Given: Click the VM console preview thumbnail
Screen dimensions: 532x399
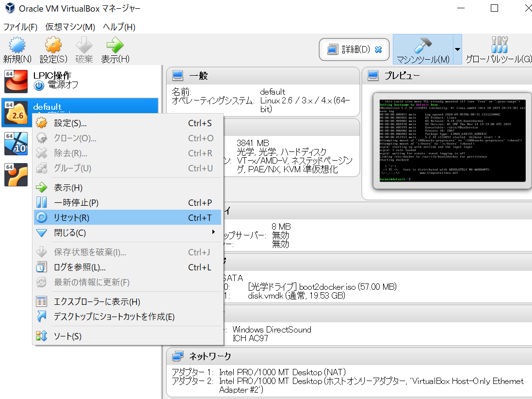Looking at the screenshot, I should 452,141.
